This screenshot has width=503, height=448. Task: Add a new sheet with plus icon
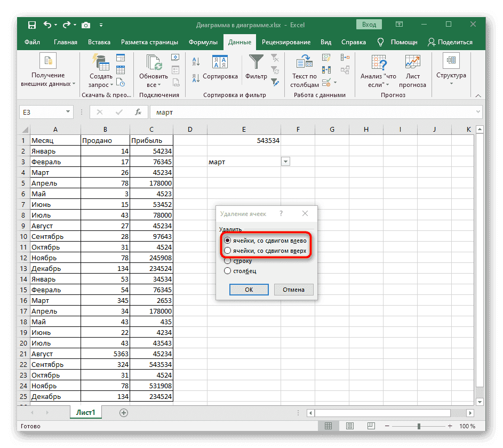pyautogui.click(x=124, y=412)
